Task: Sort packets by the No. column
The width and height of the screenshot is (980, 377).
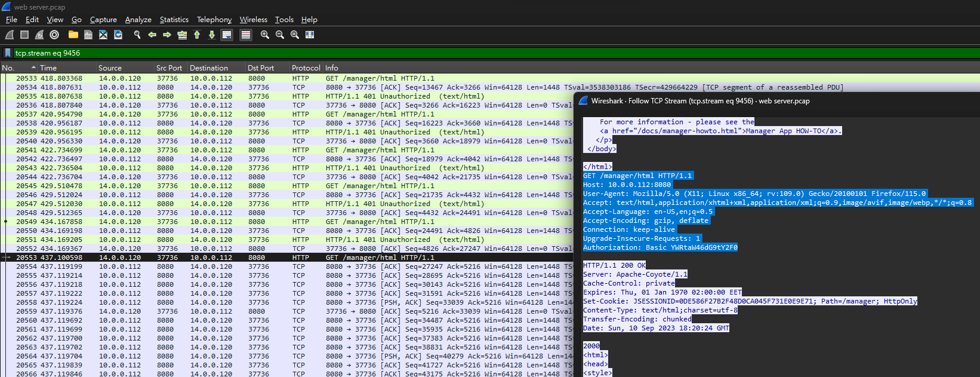Action: pyautogui.click(x=19, y=68)
